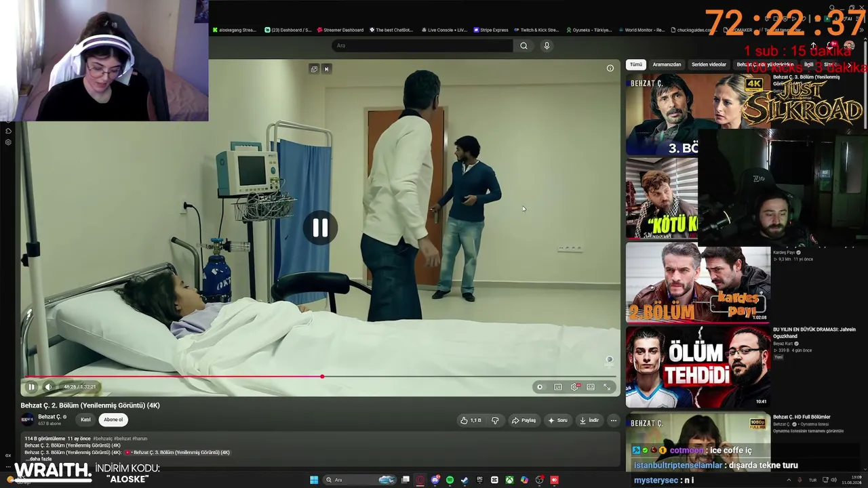Image resolution: width=868 pixels, height=488 pixels.
Task: Click the YouTube search magnifier button
Action: coord(524,45)
